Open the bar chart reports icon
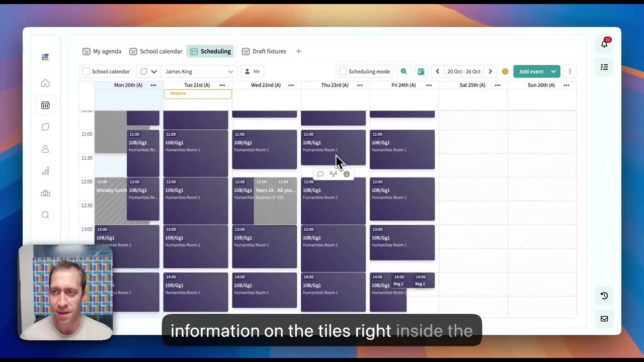 (x=45, y=171)
